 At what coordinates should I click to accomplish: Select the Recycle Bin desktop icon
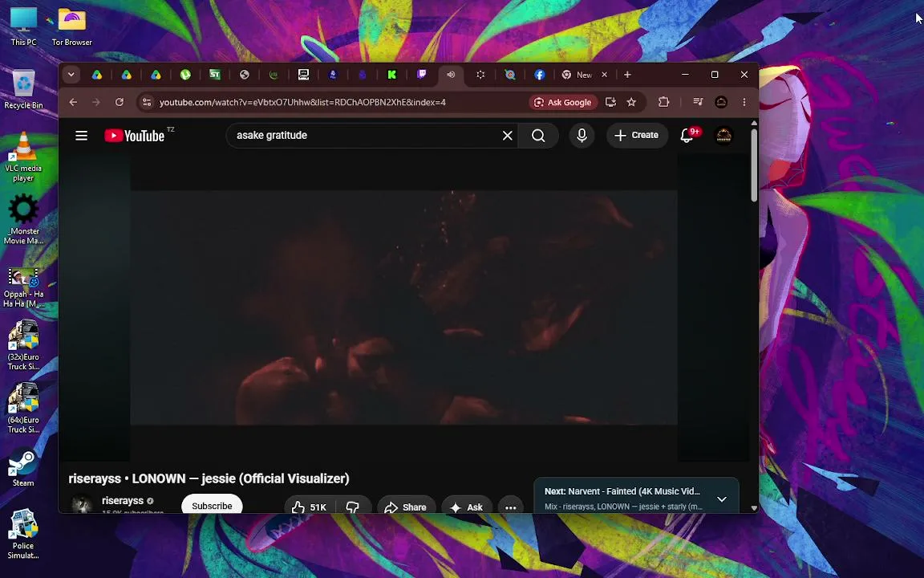[23, 90]
